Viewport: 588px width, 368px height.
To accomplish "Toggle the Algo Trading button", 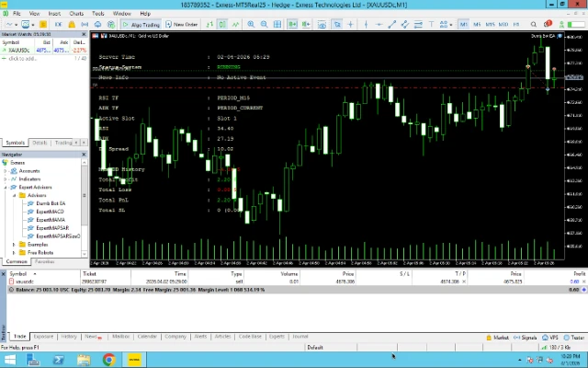I will coord(141,25).
